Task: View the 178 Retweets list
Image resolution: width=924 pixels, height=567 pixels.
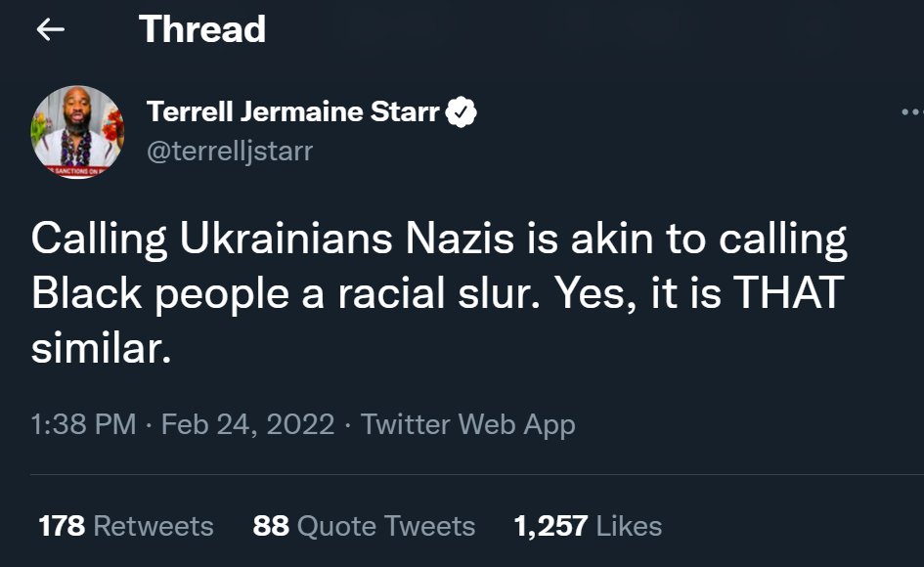Action: coord(125,526)
